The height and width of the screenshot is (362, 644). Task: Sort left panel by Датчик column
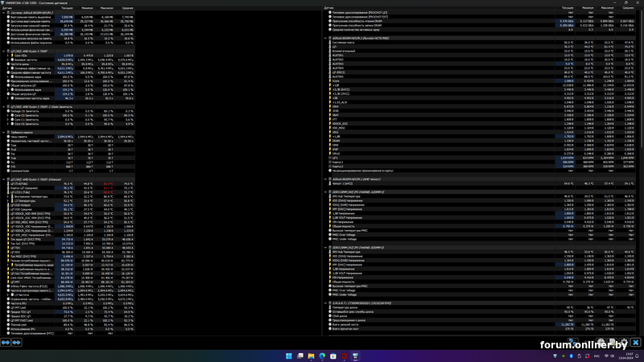pos(27,8)
